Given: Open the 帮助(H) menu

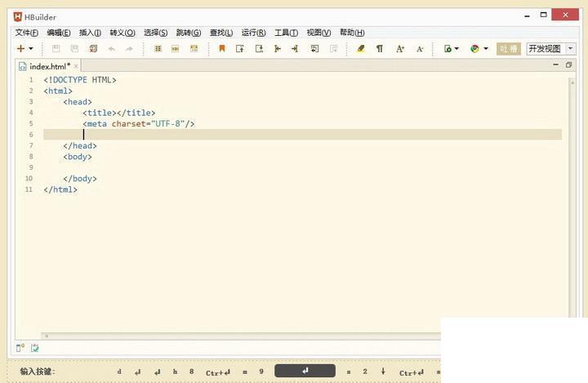Looking at the screenshot, I should click(x=352, y=33).
